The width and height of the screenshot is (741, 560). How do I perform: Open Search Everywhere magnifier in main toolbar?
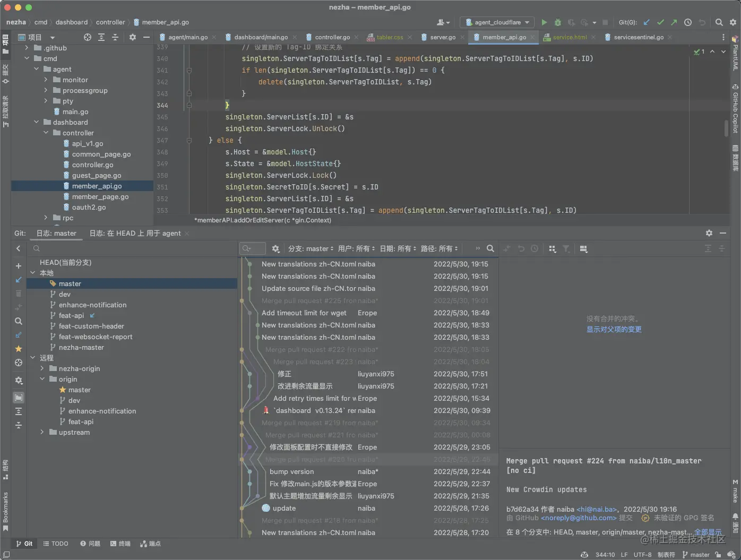(x=719, y=22)
